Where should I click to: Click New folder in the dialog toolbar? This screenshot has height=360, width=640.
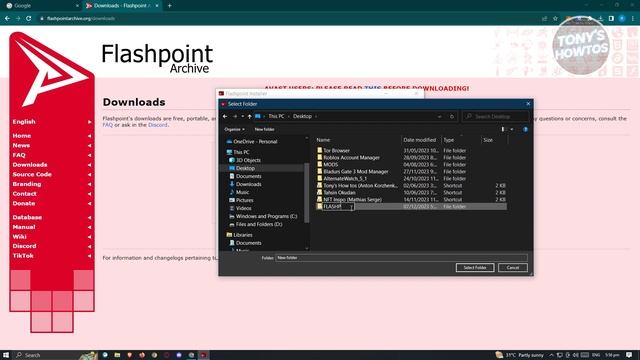click(264, 129)
